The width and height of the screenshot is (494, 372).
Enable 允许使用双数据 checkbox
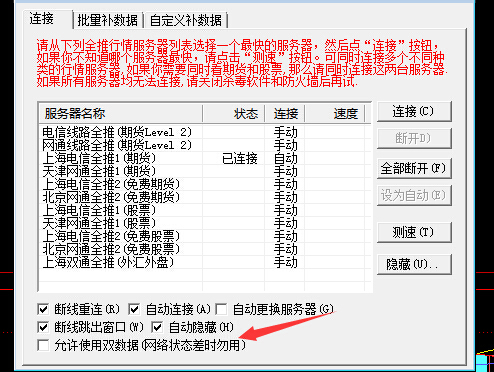tap(43, 345)
